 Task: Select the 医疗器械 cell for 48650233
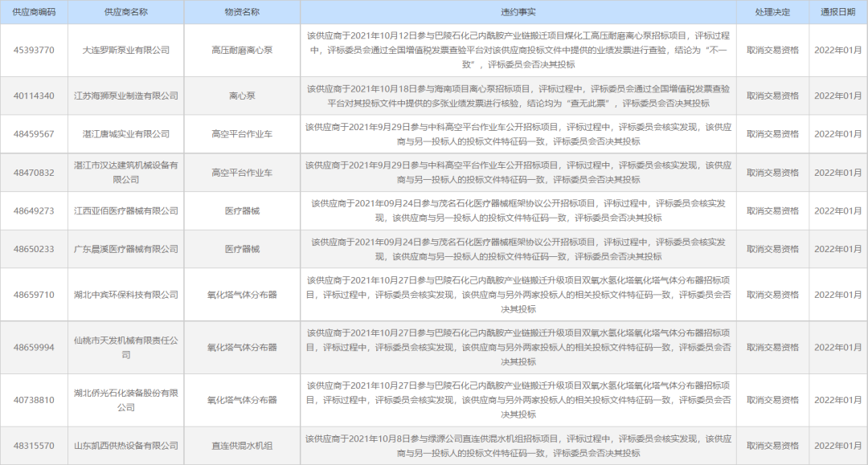click(x=241, y=248)
